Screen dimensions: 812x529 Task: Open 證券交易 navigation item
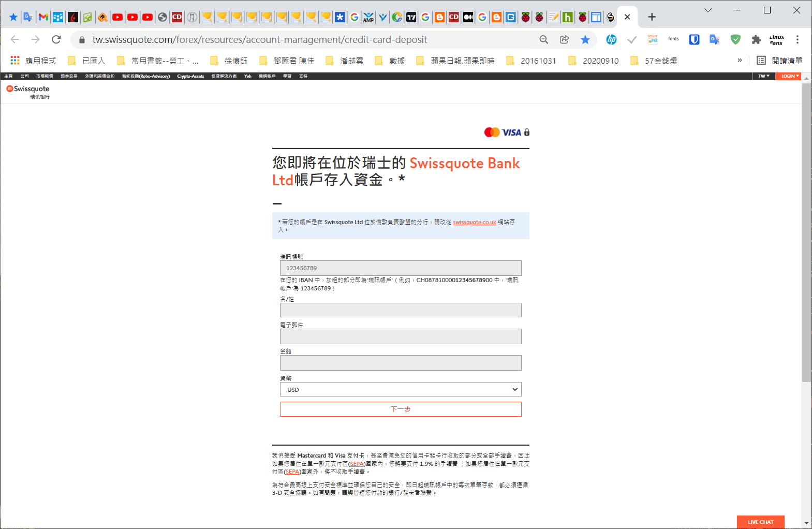point(69,76)
